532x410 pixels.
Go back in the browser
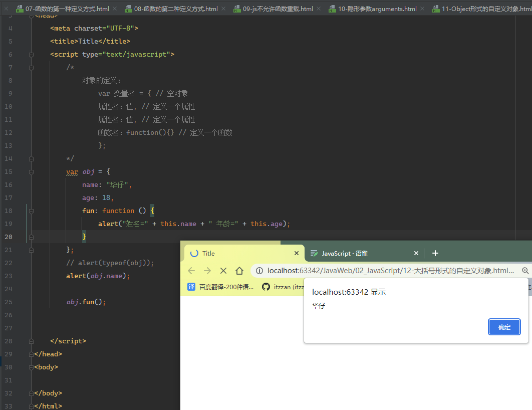coord(191,271)
